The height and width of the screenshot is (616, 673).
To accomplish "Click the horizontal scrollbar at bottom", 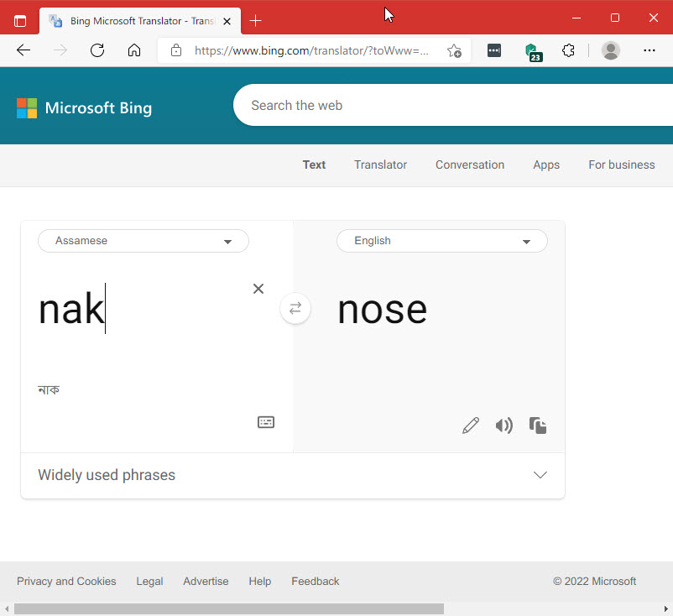I will [228, 608].
